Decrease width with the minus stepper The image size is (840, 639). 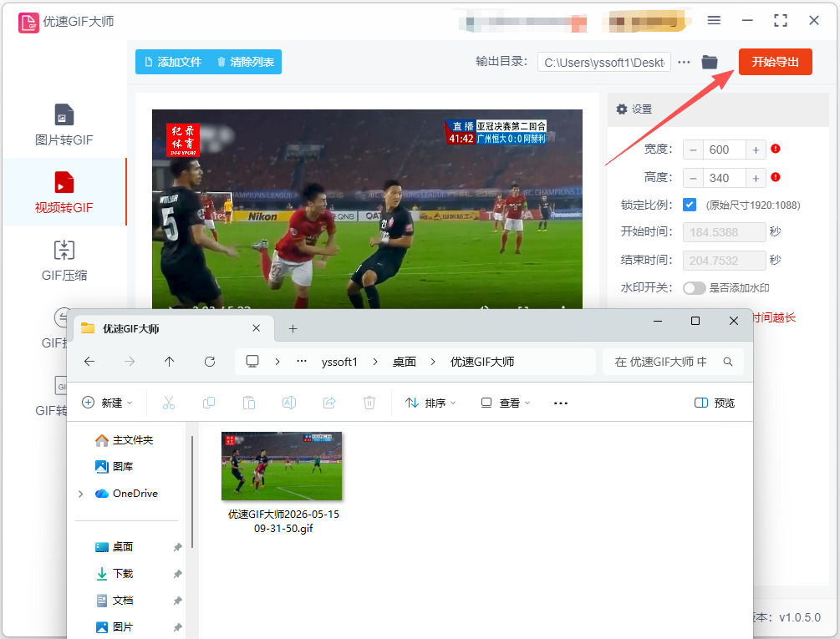(693, 150)
